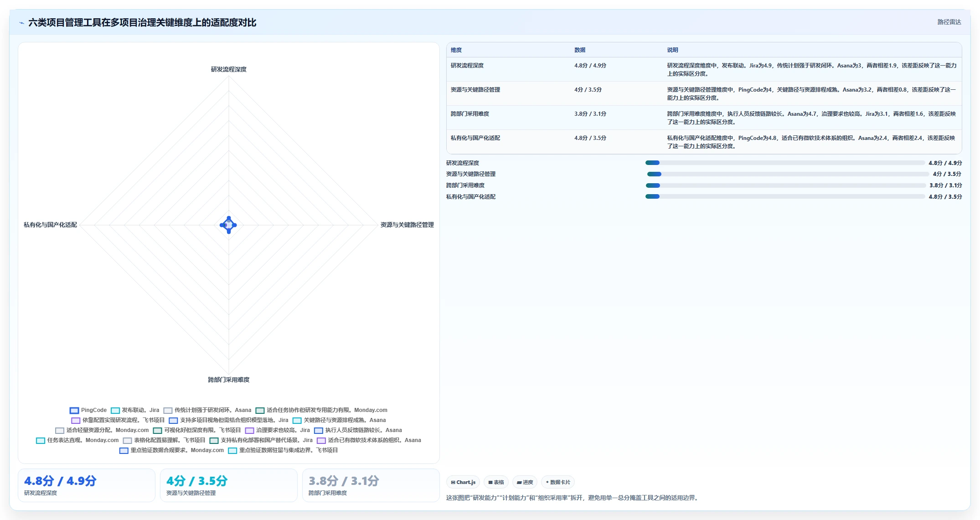The height and width of the screenshot is (520, 980).
Task: Click description starting 资源与关键路径管理维度中，PingCode为4
Action: coord(812,94)
